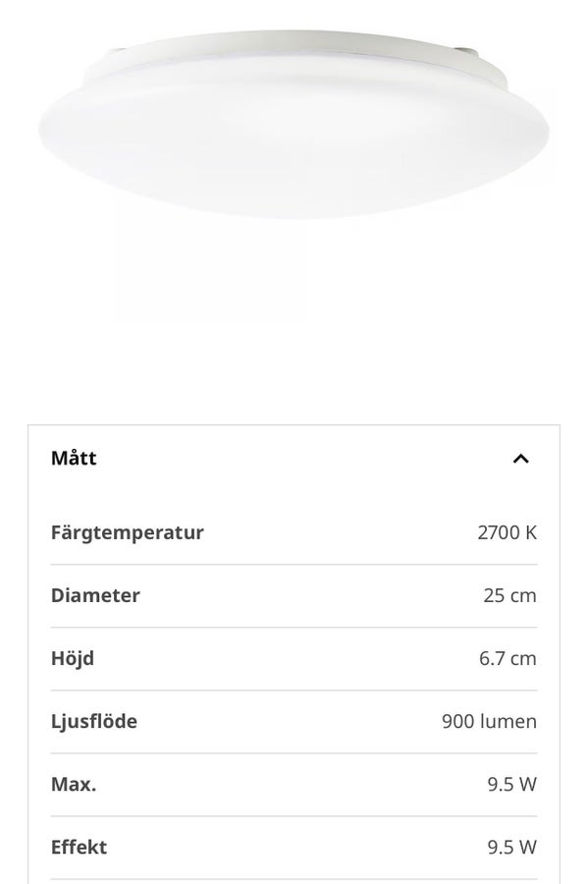Click the Höjd row label
Image resolution: width=588 pixels, height=884 pixels.
coord(72,658)
